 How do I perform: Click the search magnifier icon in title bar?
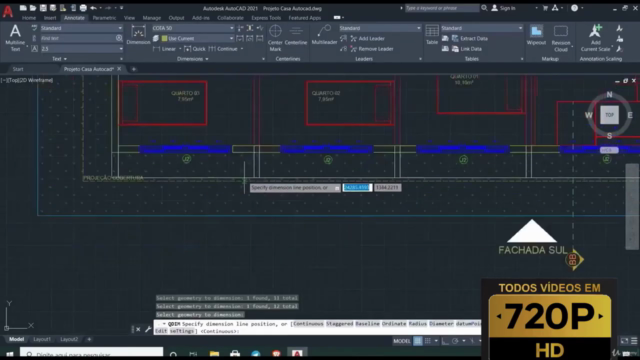pyautogui.click(x=484, y=8)
